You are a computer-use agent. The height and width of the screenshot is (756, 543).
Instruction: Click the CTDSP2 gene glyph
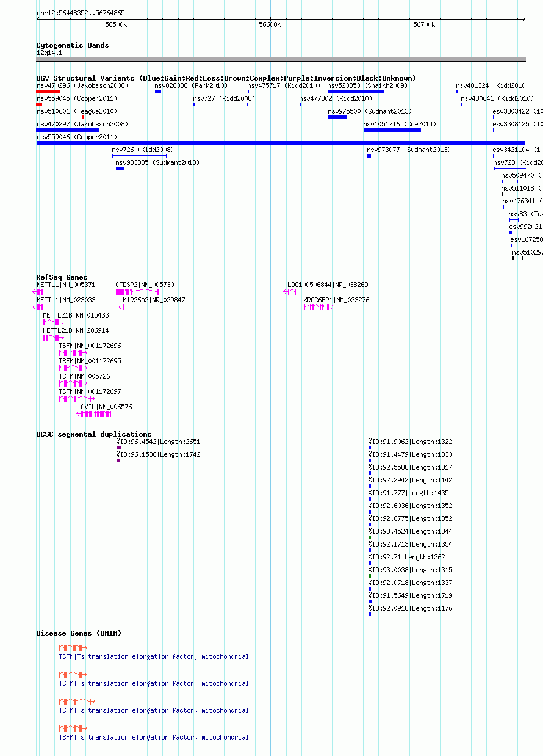[x=137, y=293]
